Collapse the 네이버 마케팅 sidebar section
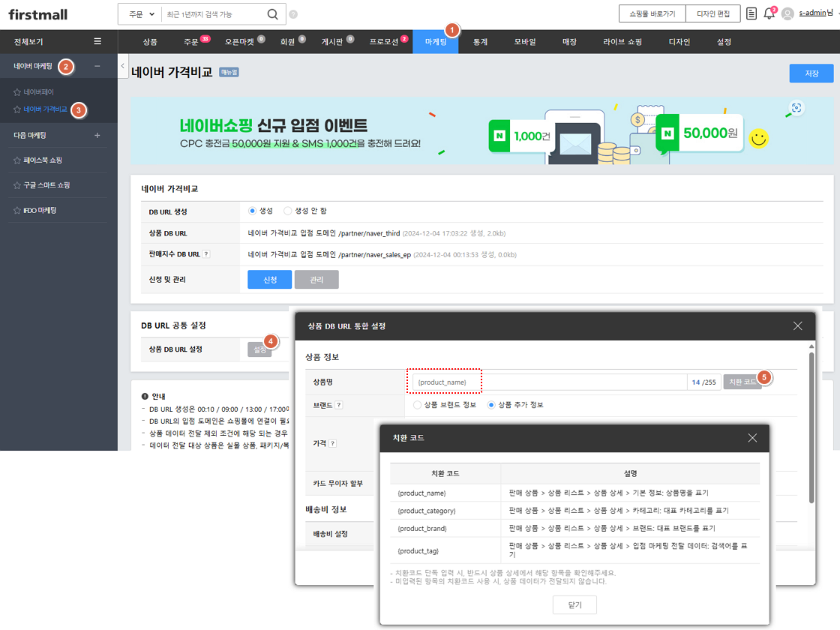The image size is (840, 630). (x=97, y=67)
